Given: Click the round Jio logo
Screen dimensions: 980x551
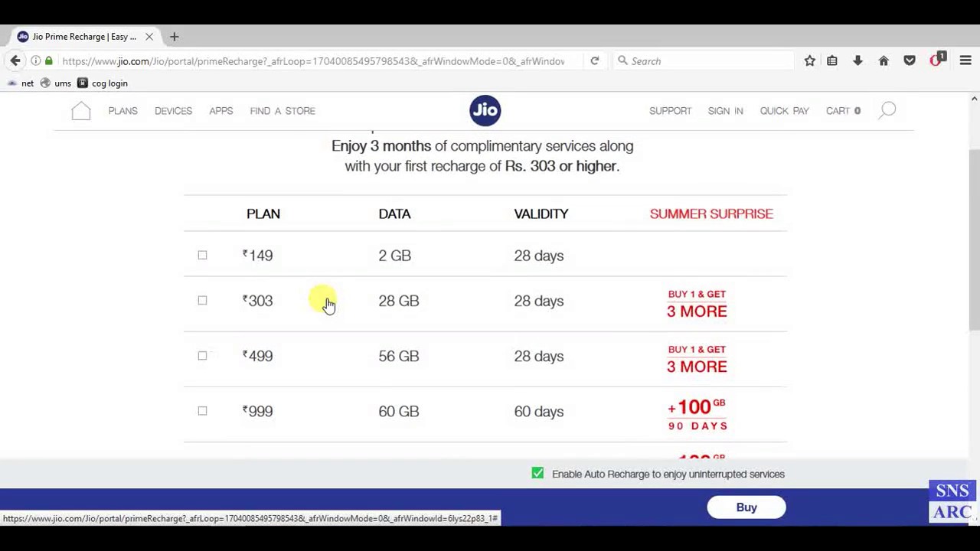Looking at the screenshot, I should coord(485,111).
